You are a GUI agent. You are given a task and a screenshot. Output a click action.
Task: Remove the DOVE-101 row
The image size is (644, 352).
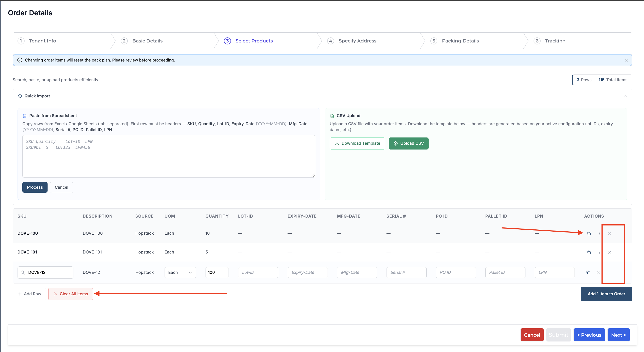coord(610,252)
